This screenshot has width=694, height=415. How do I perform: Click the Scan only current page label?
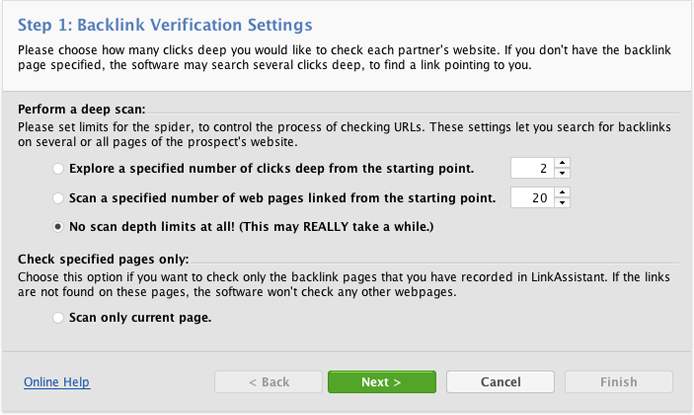(140, 318)
